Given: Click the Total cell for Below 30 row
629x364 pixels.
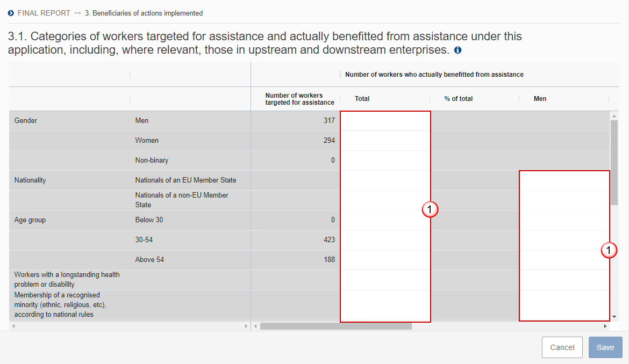Looking at the screenshot, I should point(385,220).
